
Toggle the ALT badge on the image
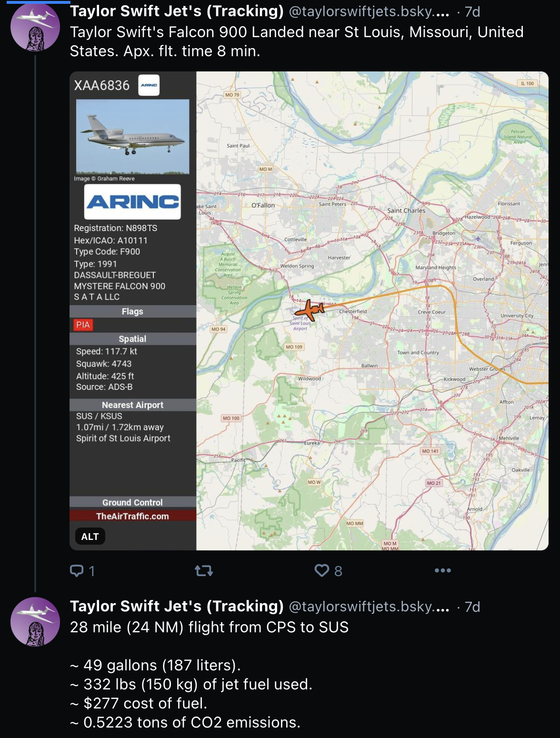[x=90, y=536]
